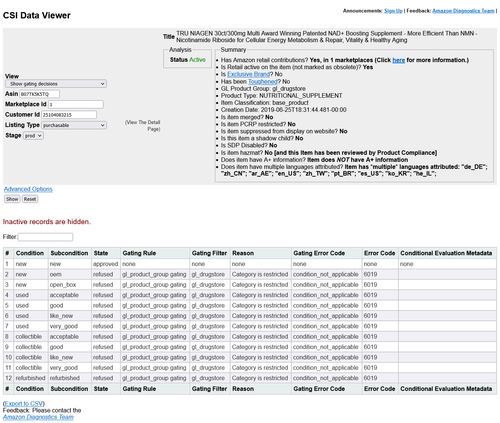Click Product Type NUTRITIONAL_SUPPLEMENT line

[x=281, y=96]
